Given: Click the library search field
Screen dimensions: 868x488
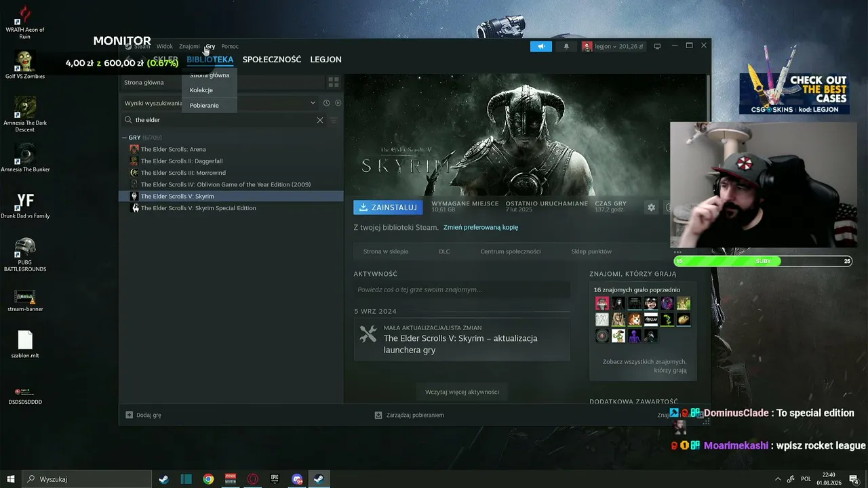Looking at the screenshot, I should pyautogui.click(x=224, y=120).
